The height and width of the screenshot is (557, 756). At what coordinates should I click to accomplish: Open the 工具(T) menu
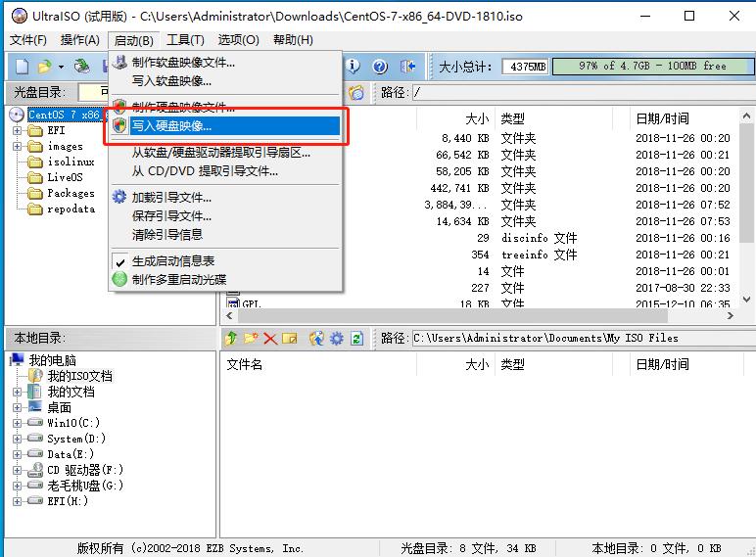[x=186, y=40]
